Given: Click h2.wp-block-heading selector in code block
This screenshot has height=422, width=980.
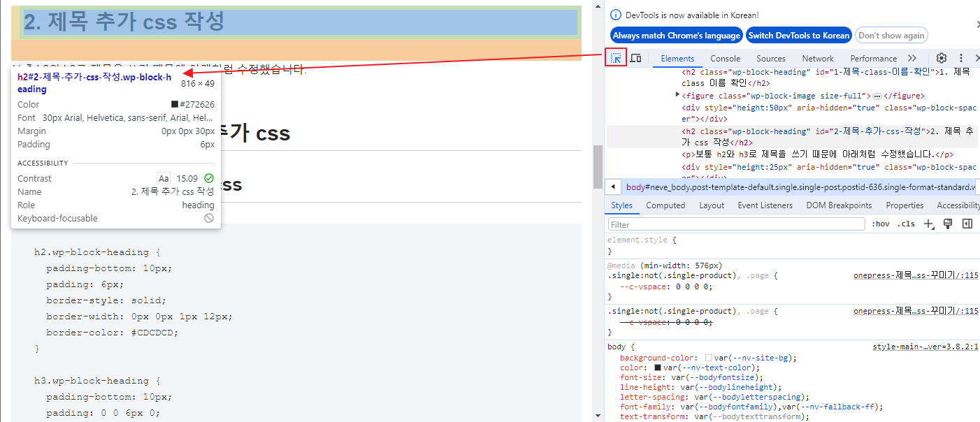Looking at the screenshot, I should 92,252.
